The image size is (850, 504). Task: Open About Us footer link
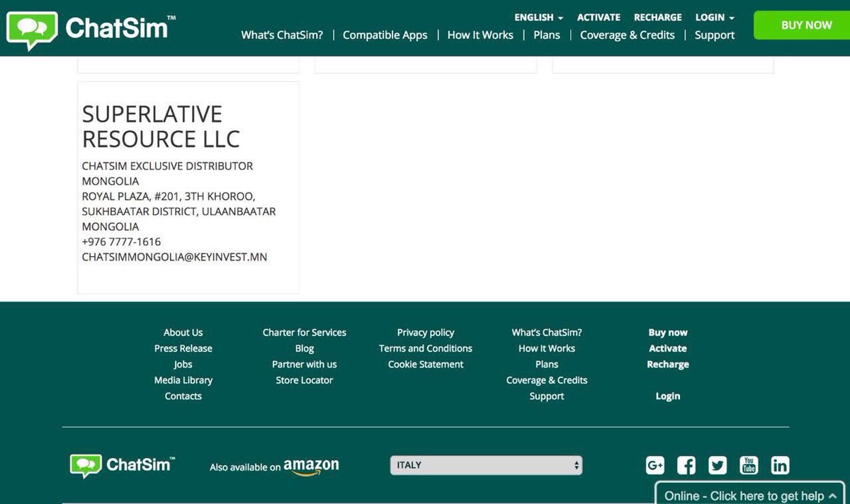(183, 332)
